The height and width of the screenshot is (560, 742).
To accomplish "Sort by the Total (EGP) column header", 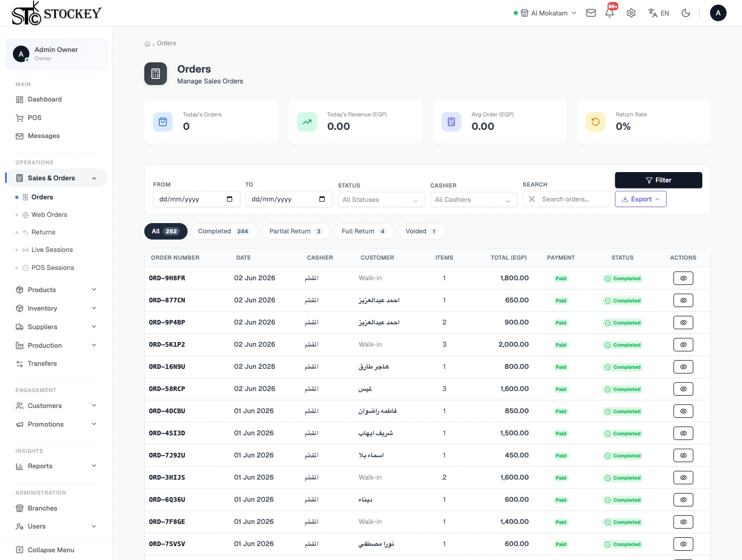I will pyautogui.click(x=509, y=258).
